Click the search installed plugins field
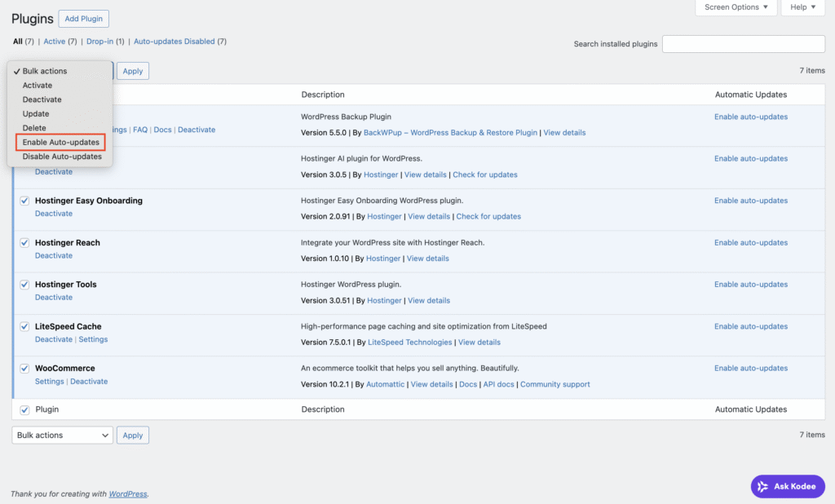This screenshot has height=504, width=835. [743, 43]
